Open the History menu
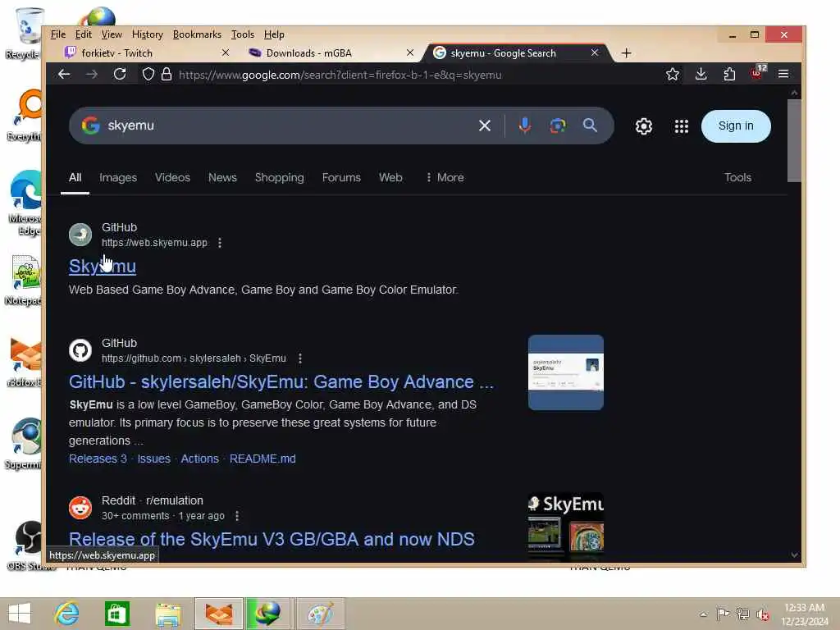The width and height of the screenshot is (840, 630). pos(148,34)
